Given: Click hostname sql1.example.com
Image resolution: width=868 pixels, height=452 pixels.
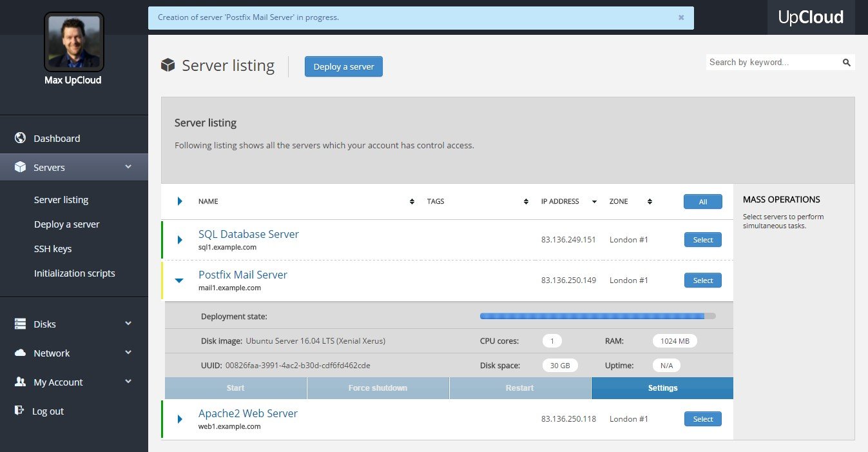Looking at the screenshot, I should click(x=227, y=247).
